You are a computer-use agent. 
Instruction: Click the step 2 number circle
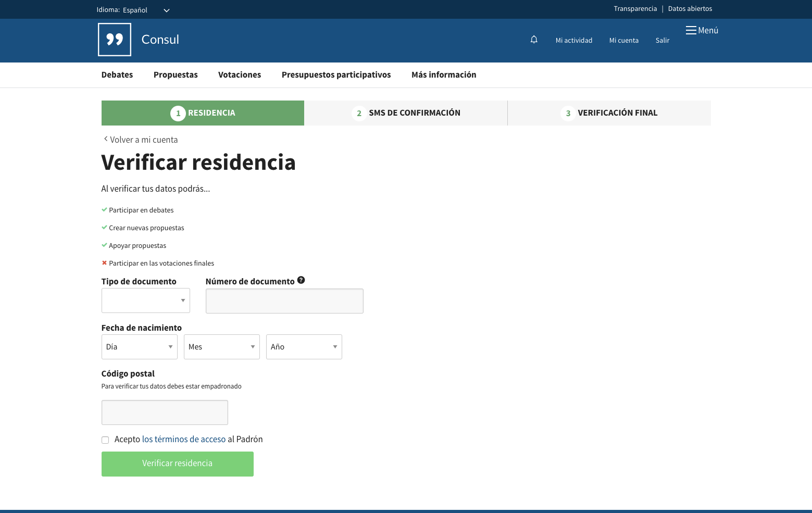359,113
